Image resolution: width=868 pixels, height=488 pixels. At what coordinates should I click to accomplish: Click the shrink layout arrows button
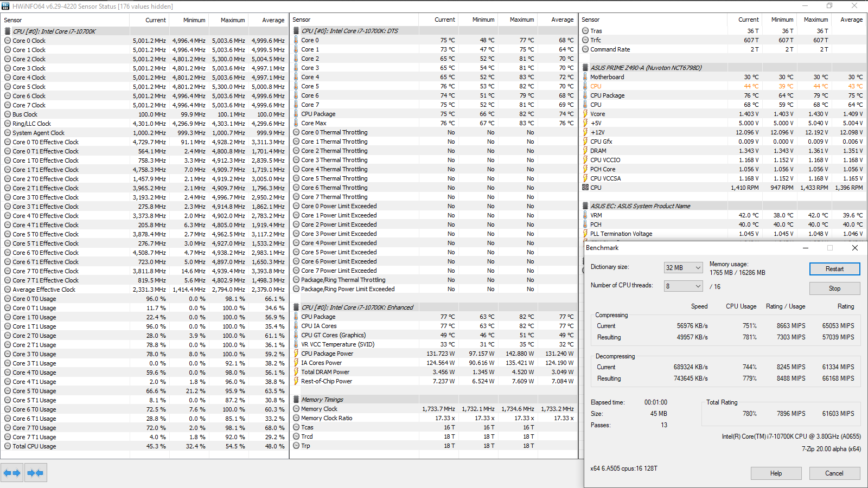35,473
